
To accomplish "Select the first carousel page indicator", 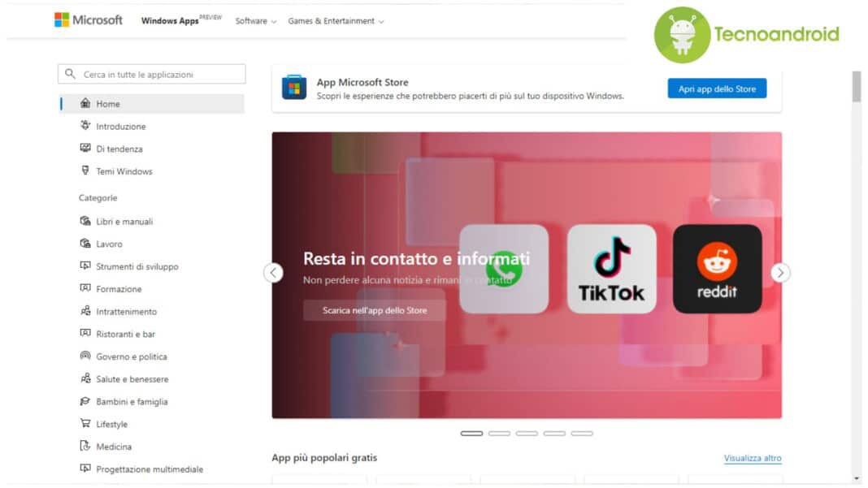I will tap(471, 434).
